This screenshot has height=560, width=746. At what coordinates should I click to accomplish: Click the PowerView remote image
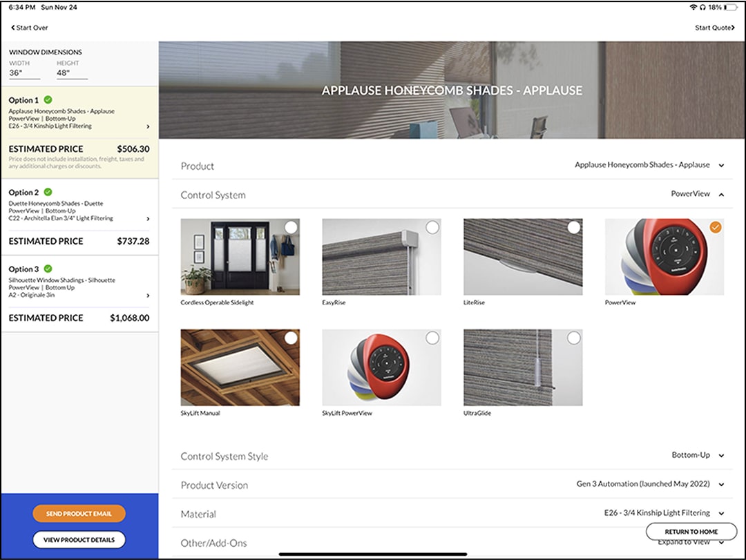[664, 257]
